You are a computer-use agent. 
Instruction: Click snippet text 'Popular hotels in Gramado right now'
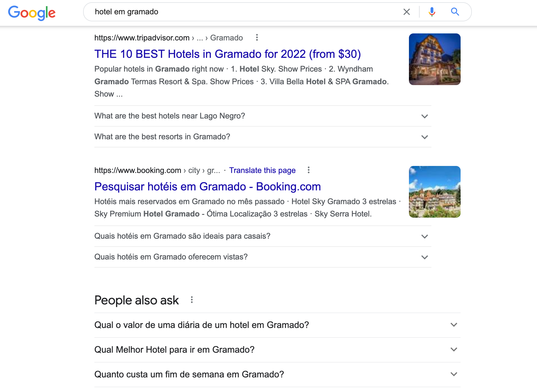click(x=159, y=69)
